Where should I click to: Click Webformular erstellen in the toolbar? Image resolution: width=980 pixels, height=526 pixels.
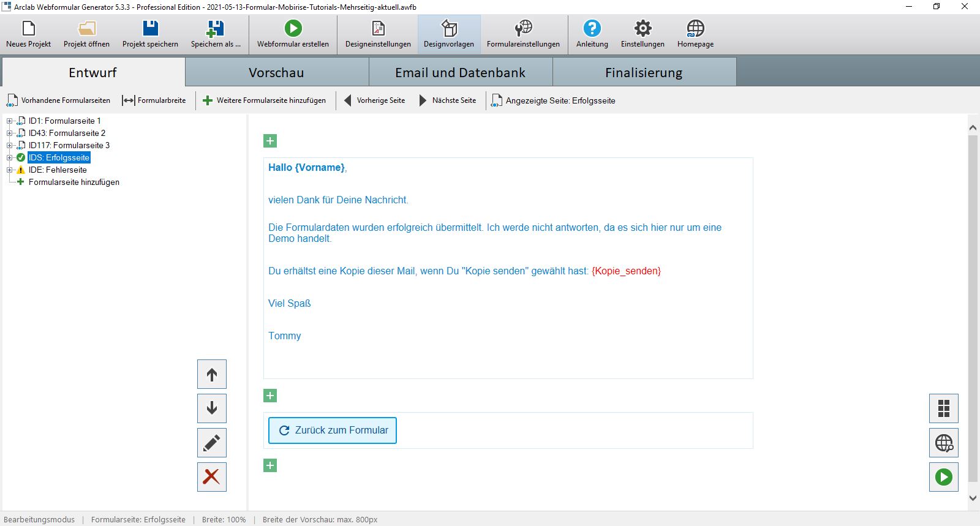pyautogui.click(x=293, y=35)
